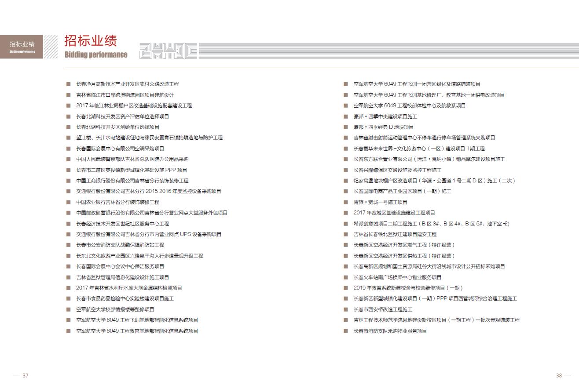Select the entry 2017 年宽城区基础设施建设工程项目

(x=394, y=213)
